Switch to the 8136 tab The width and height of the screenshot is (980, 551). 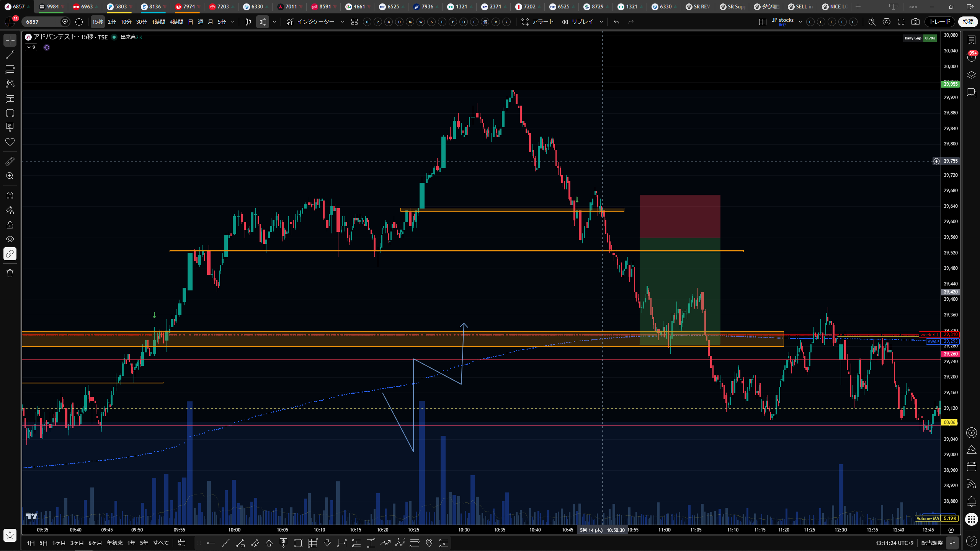point(153,7)
